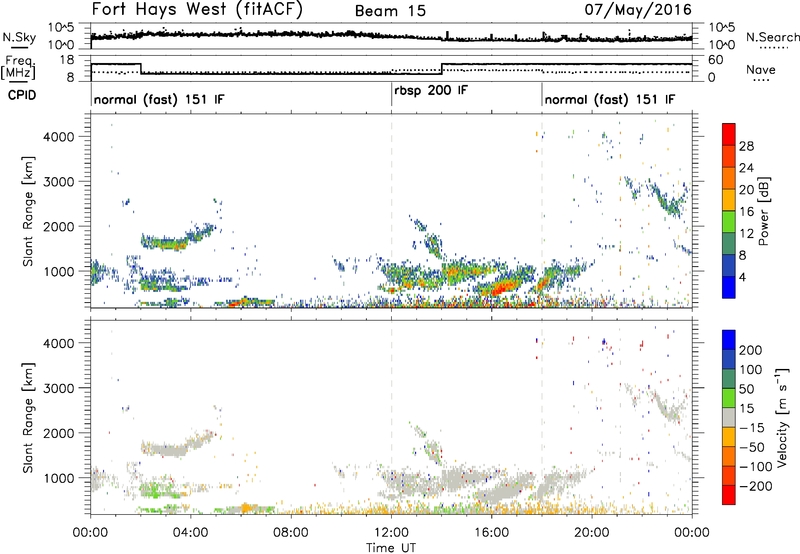Select the "CPID" row label
The width and height of the screenshot is (800, 554).
click(22, 95)
